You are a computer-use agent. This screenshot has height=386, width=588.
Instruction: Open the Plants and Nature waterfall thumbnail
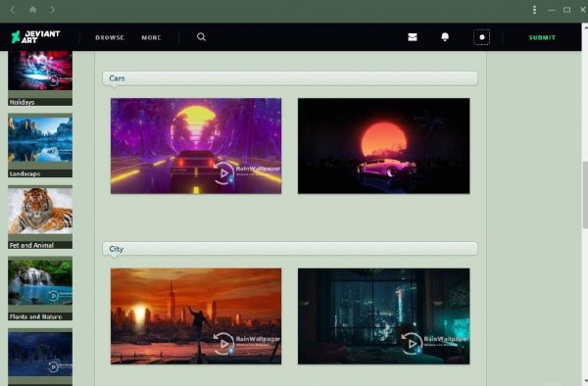(x=40, y=282)
